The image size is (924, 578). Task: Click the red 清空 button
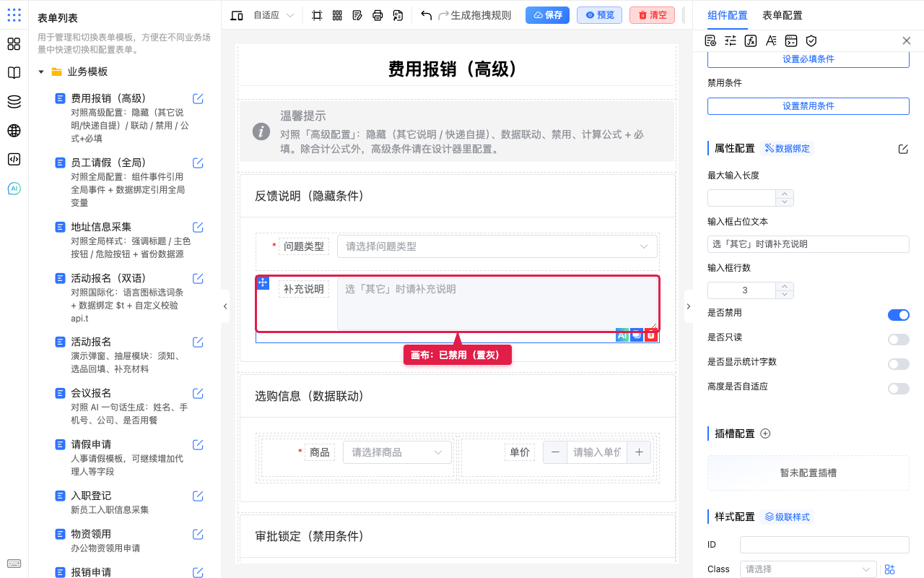pos(652,15)
